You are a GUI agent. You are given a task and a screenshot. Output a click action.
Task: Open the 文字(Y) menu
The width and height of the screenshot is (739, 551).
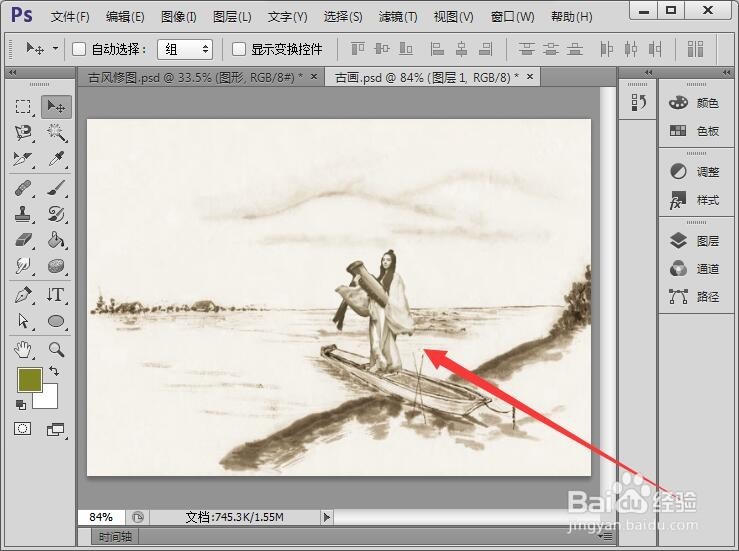click(x=287, y=17)
